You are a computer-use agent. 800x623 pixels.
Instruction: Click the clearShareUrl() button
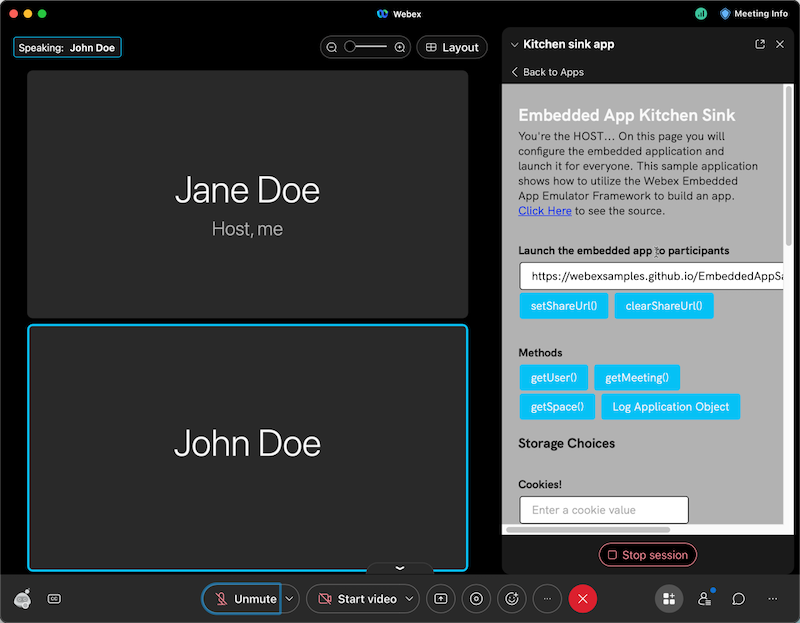pyautogui.click(x=664, y=306)
